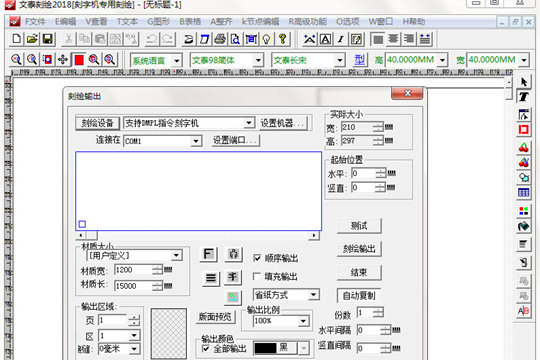
Task: Click the large F button in dialog
Action: coord(209,254)
